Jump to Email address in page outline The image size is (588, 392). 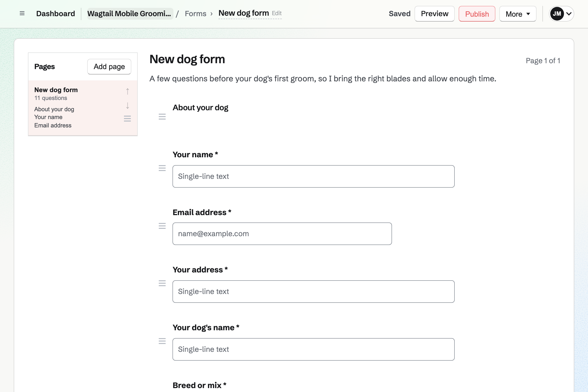tap(53, 125)
